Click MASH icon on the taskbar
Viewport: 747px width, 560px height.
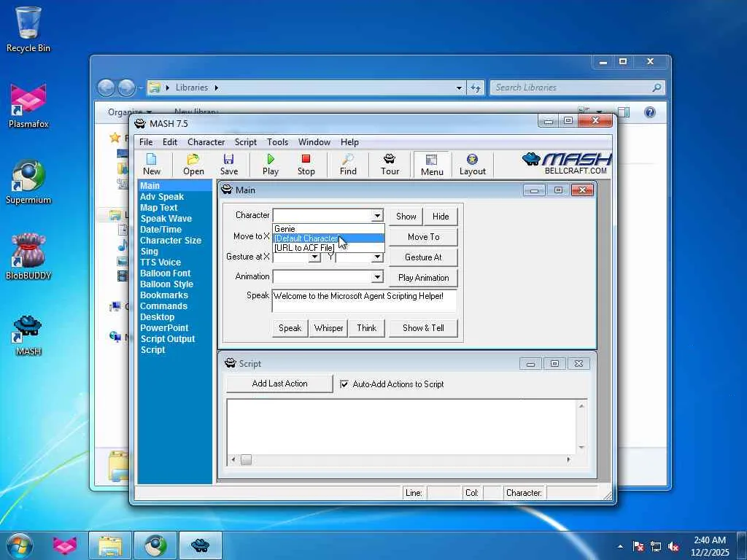[x=201, y=545]
